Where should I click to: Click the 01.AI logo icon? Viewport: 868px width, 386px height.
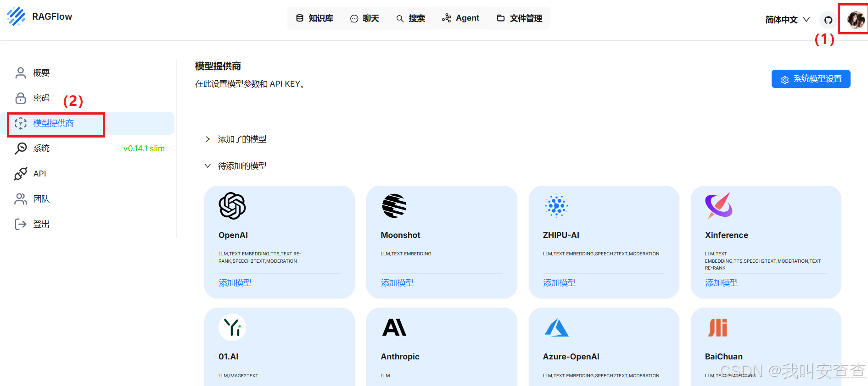click(x=232, y=327)
